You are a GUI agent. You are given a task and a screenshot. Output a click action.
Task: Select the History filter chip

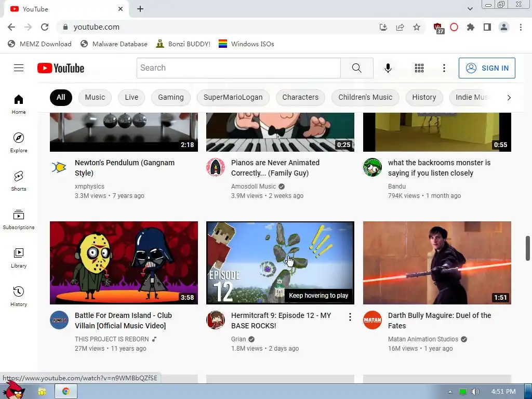(424, 97)
